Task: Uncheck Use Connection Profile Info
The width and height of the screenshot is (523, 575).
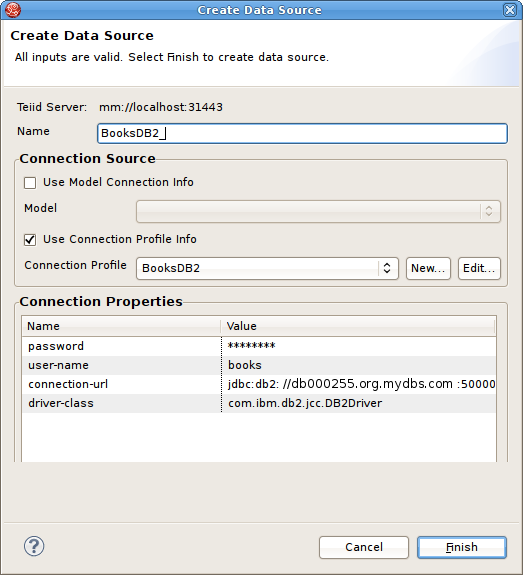Action: pos(30,240)
